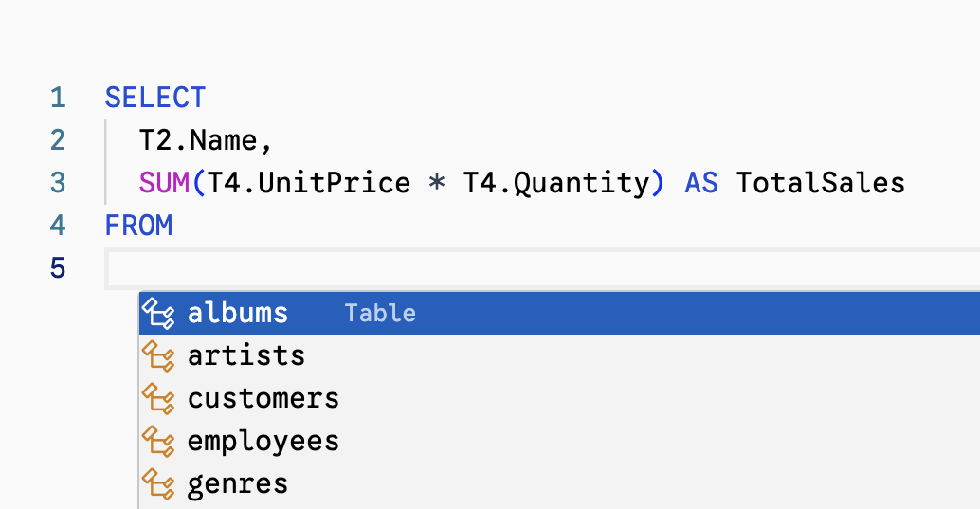Click line number 3 in the gutter
Viewport: 980px width, 509px height.
point(58,183)
